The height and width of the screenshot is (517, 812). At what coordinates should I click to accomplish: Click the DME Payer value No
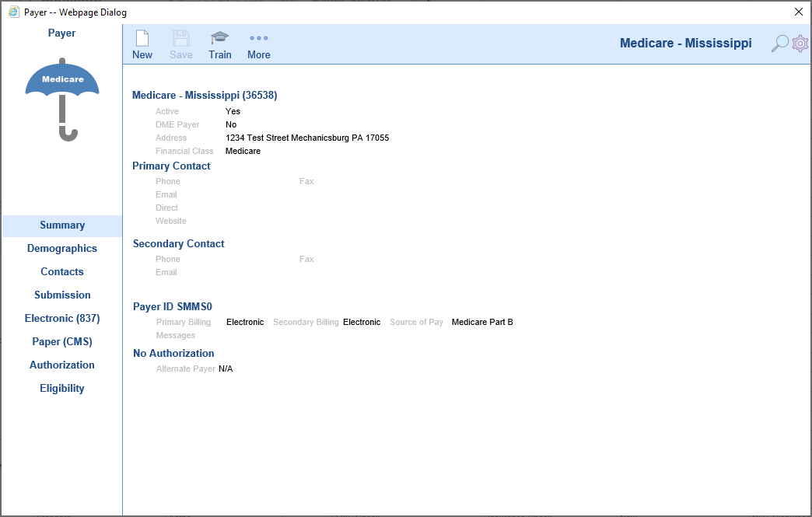pyautogui.click(x=231, y=124)
